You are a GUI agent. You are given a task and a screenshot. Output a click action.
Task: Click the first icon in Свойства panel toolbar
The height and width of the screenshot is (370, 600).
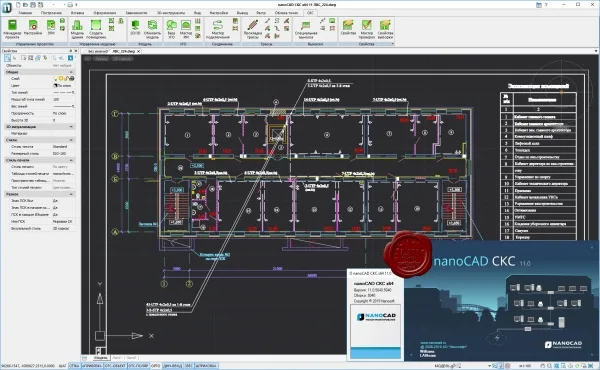tap(7, 58)
